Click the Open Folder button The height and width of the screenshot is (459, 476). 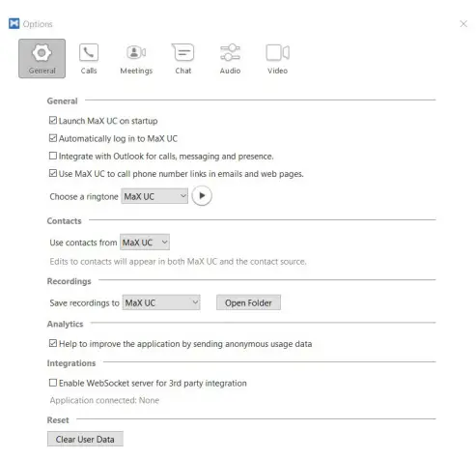248,302
